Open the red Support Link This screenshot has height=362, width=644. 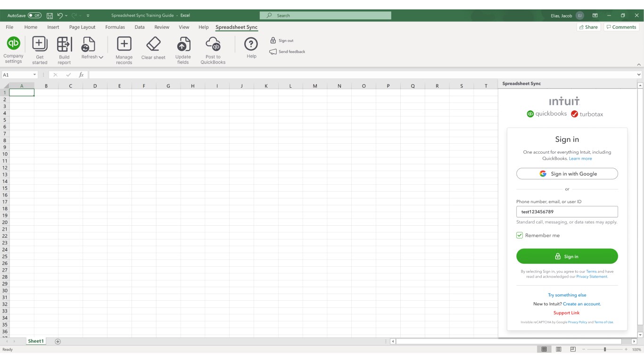[567, 313]
